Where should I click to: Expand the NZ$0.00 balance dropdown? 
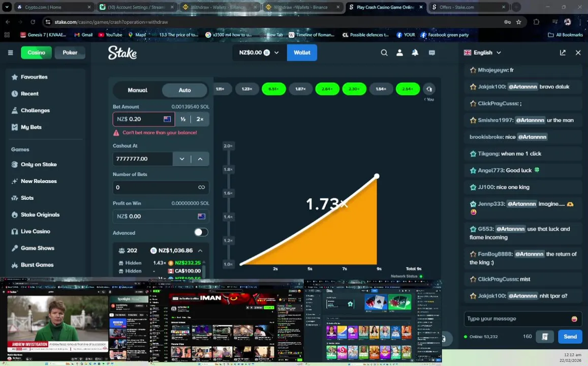[x=259, y=52]
